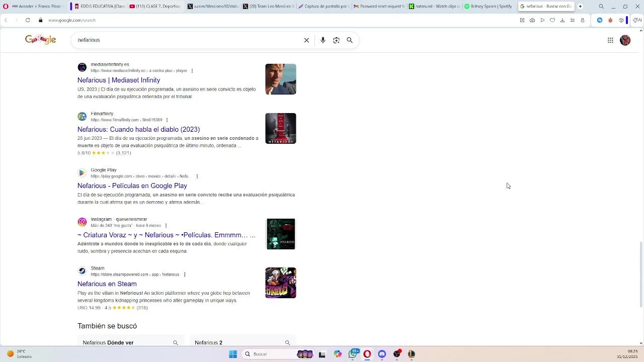
Task: Submit search with the magnifying glass icon
Action: coord(350,40)
